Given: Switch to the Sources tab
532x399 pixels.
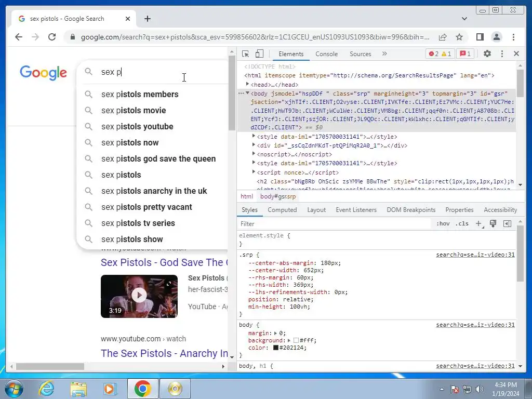Looking at the screenshot, I should click(x=361, y=54).
